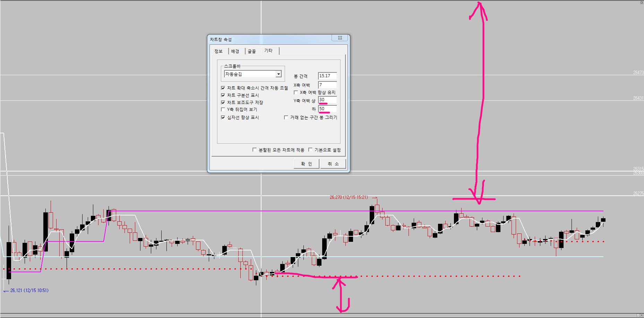Toggle the 차트 구분선 표시 checkbox

(223, 95)
